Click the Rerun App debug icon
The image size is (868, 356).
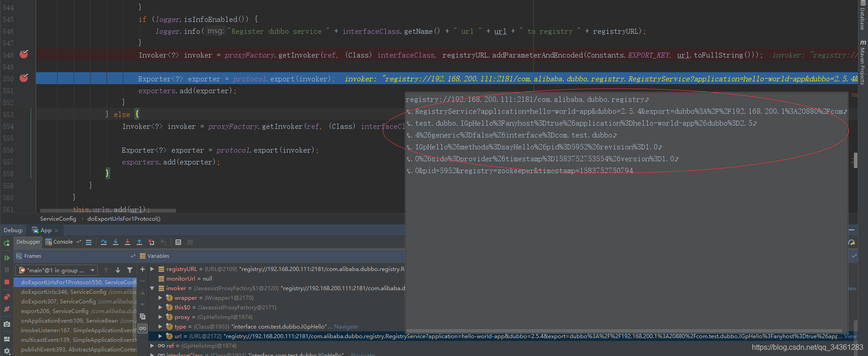click(7, 243)
